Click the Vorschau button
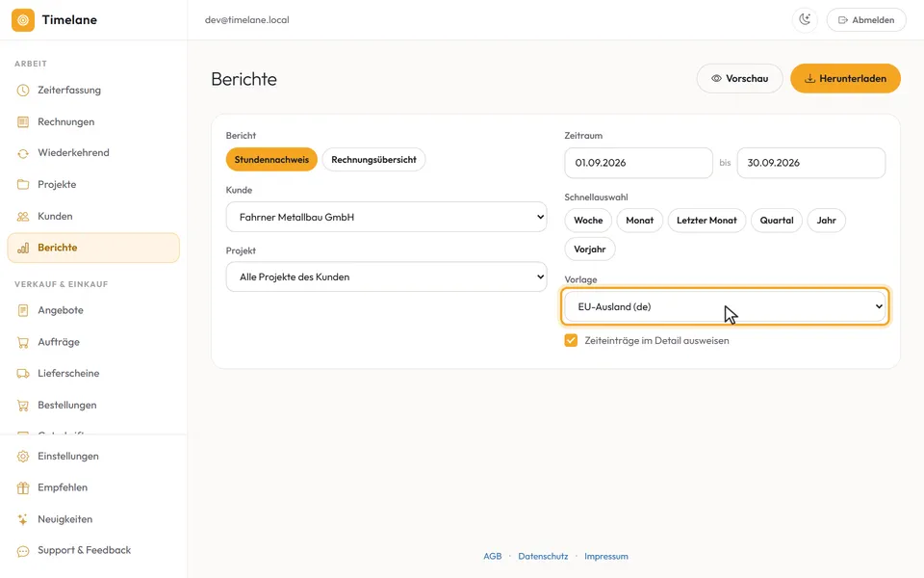Screen dimensions: 924x578 [x=739, y=78]
